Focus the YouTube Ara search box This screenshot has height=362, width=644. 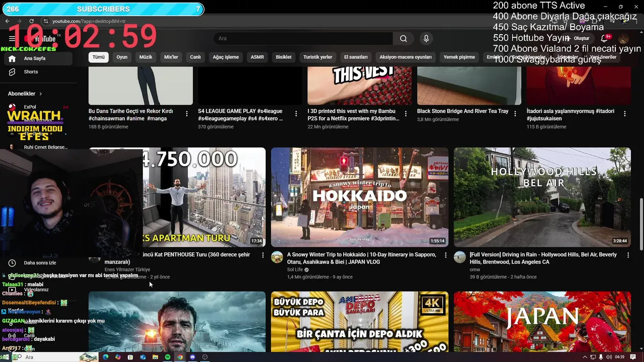303,39
